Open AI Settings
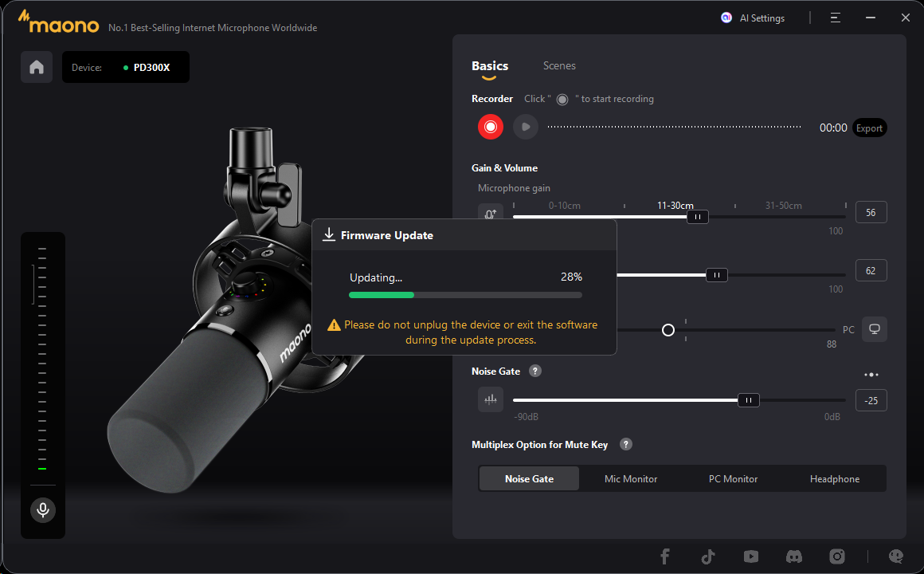Screen dimensions: 924x574 tap(754, 18)
